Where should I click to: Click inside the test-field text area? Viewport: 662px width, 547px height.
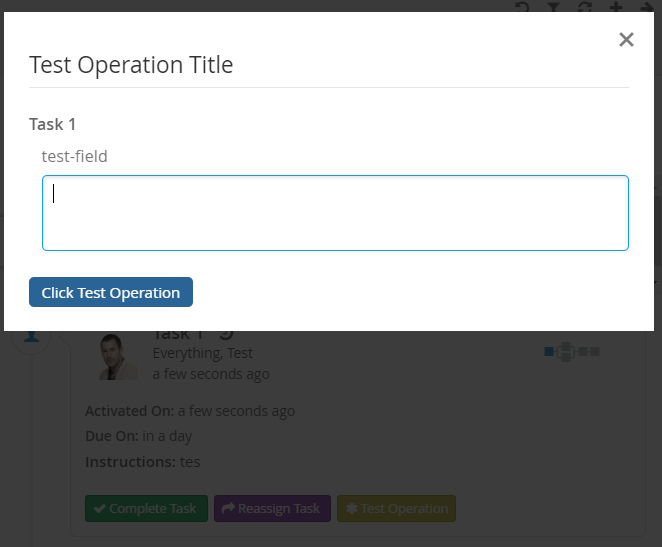pyautogui.click(x=335, y=213)
